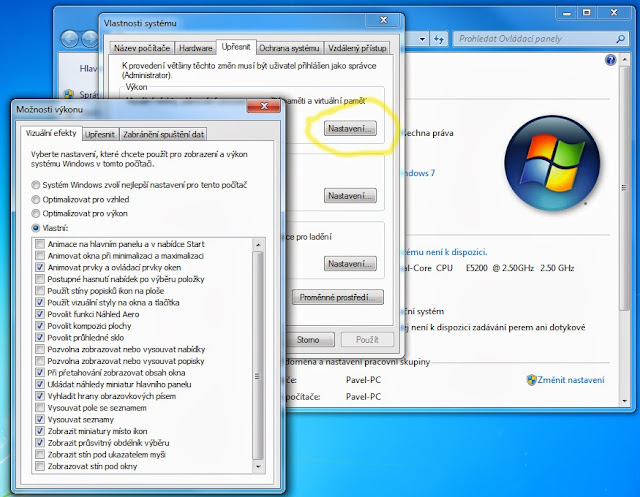The height and width of the screenshot is (497, 640).
Task: Enable Animace na hlavním panelu a v nabídce Start
Action: pos(40,244)
